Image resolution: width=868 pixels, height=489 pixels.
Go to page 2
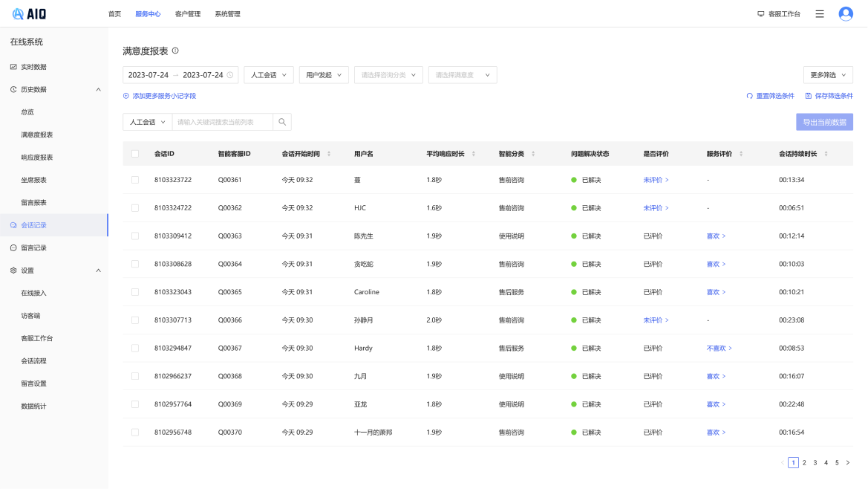pos(804,462)
